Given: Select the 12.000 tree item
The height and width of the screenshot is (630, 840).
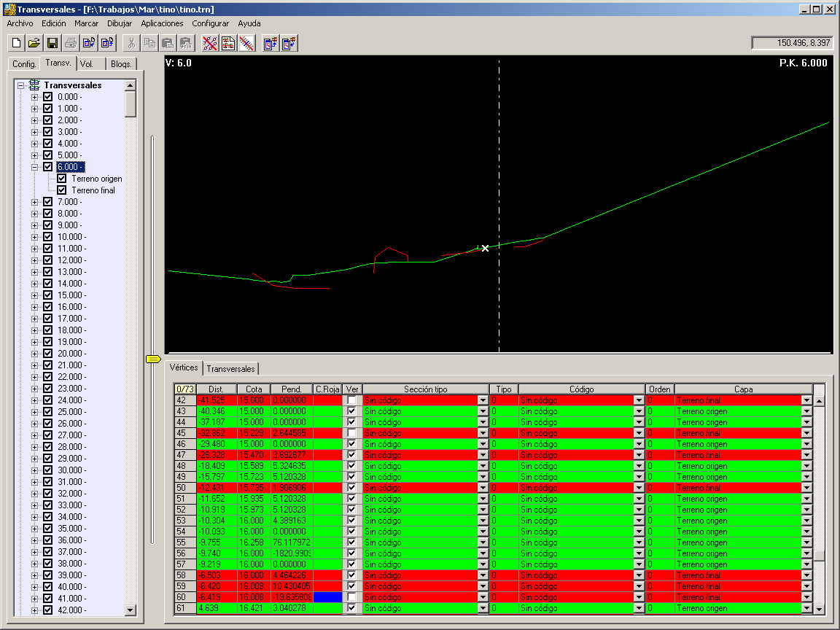Looking at the screenshot, I should (x=71, y=260).
